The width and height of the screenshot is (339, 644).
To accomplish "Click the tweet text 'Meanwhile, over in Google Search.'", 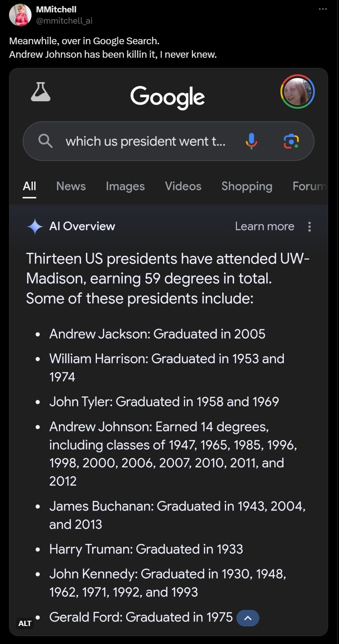I will [84, 41].
